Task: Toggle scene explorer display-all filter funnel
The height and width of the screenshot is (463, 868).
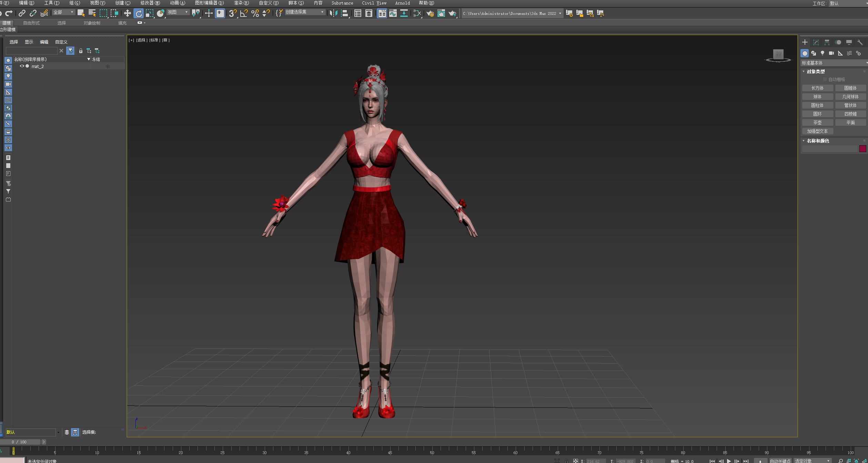Action: coord(70,51)
